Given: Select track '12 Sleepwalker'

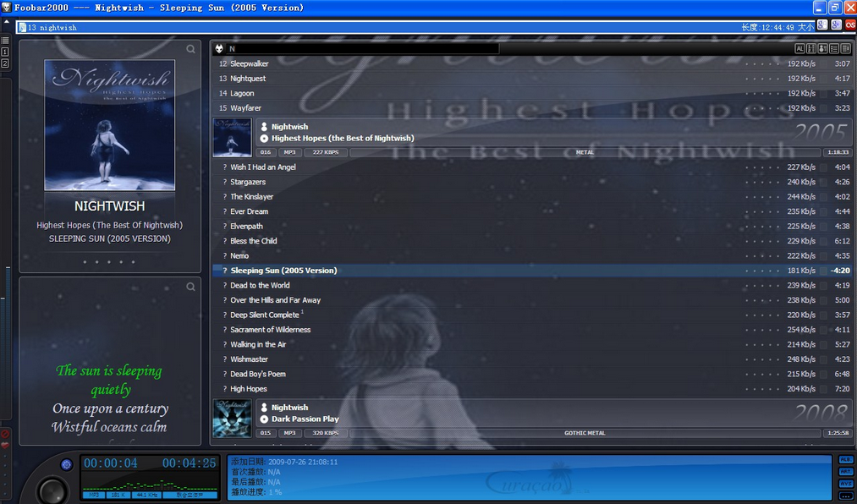Looking at the screenshot, I should coord(532,63).
